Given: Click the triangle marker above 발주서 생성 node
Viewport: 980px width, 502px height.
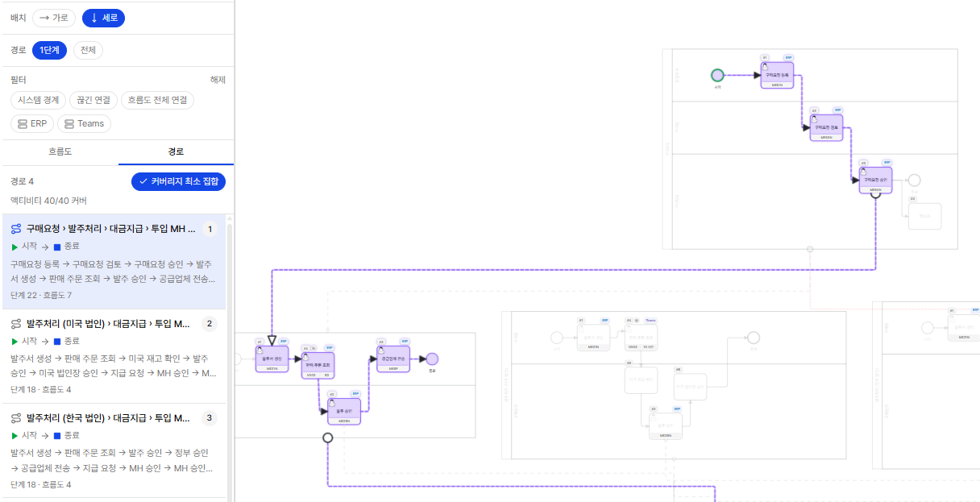Looking at the screenshot, I should pos(272,340).
